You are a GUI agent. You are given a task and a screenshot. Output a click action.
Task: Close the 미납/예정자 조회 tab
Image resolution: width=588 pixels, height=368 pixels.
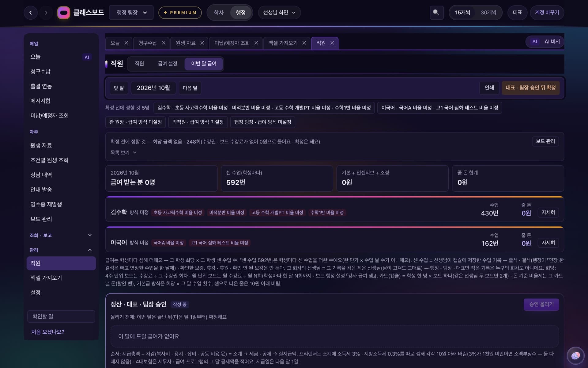click(256, 43)
